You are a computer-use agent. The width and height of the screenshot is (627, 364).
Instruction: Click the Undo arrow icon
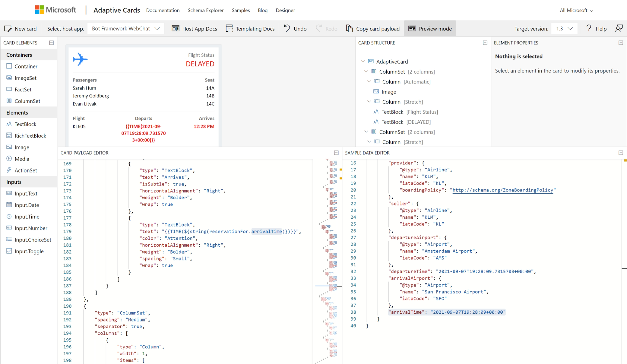coord(287,28)
